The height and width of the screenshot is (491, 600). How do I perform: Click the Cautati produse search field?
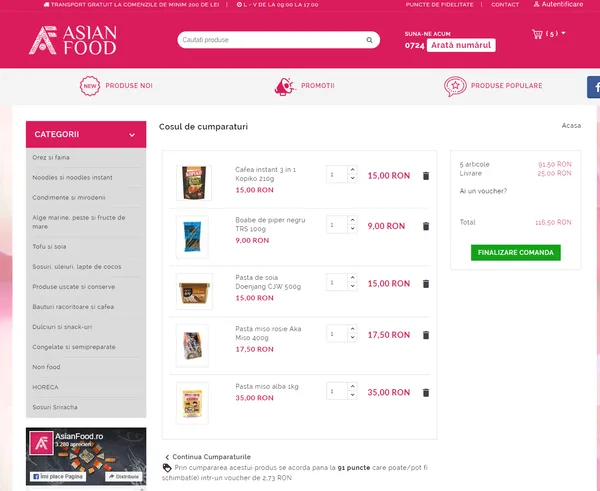click(272, 40)
